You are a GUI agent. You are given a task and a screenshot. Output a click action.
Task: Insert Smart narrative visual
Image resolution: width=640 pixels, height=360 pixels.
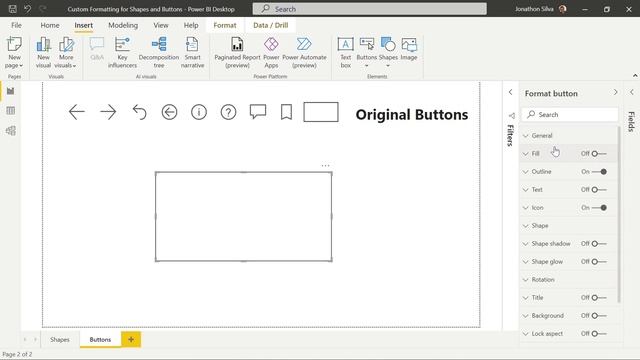(x=192, y=53)
